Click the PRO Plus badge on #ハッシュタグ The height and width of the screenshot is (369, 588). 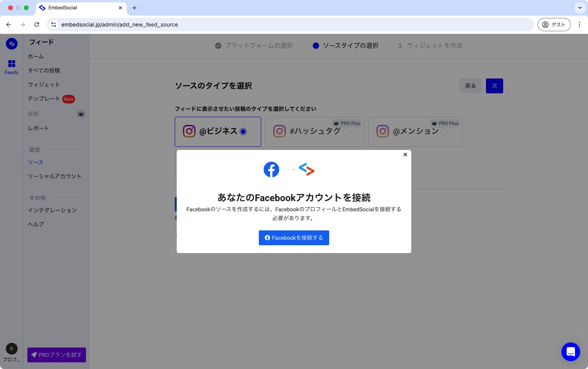[x=347, y=123]
